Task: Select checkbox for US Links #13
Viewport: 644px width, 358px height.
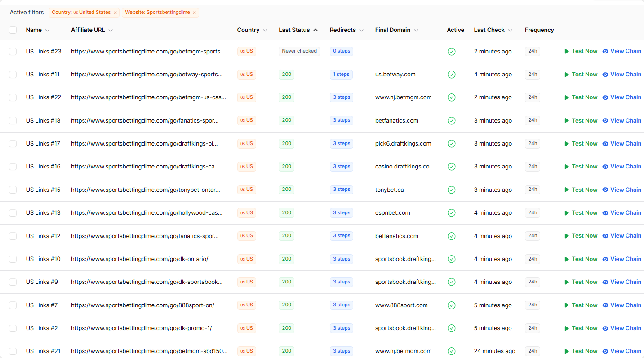Action: [x=13, y=213]
